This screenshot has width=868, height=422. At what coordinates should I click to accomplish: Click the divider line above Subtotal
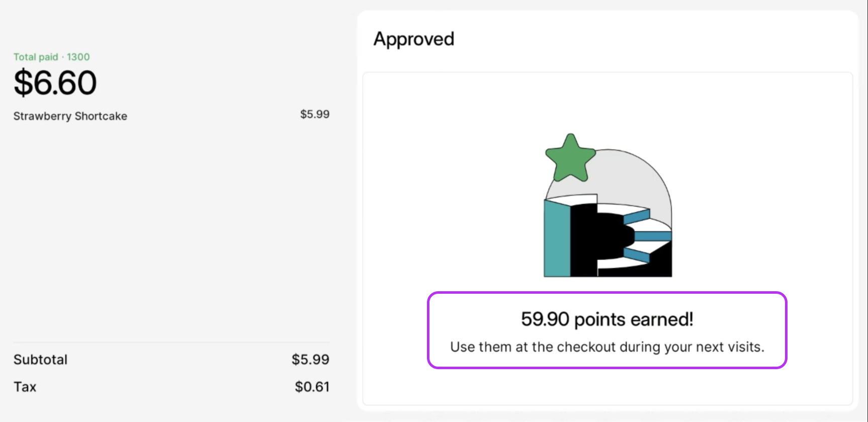click(171, 343)
